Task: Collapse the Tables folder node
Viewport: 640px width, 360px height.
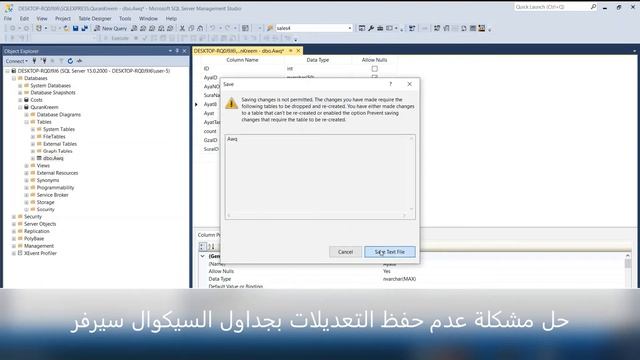Action: [x=27, y=122]
